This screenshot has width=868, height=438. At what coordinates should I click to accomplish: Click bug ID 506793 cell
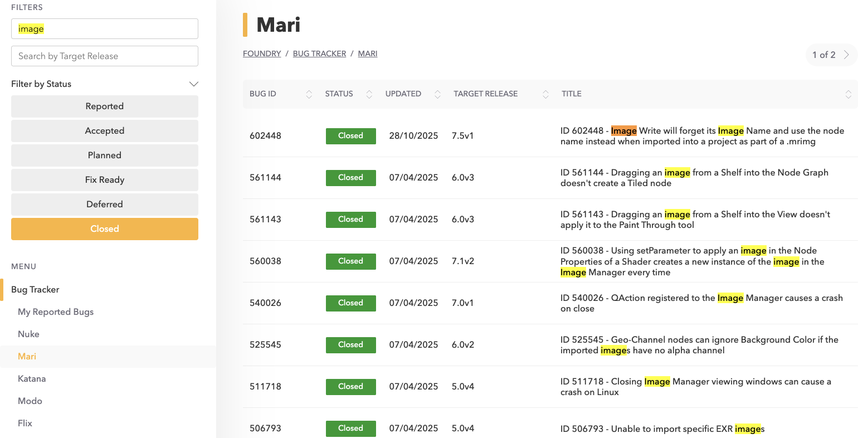tap(266, 429)
